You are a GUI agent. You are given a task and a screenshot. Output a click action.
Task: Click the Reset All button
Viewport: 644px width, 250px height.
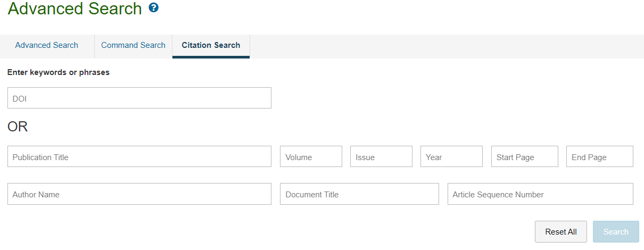tap(561, 232)
